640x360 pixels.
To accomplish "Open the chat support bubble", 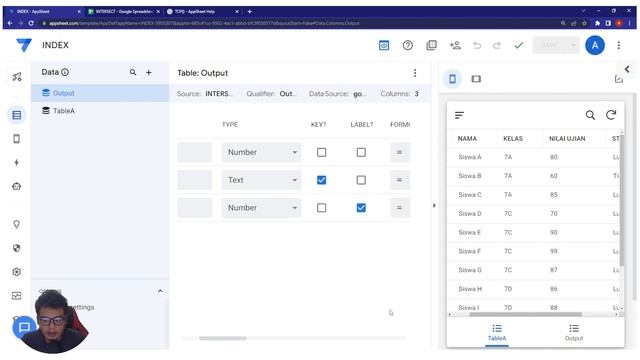I will 24,327.
